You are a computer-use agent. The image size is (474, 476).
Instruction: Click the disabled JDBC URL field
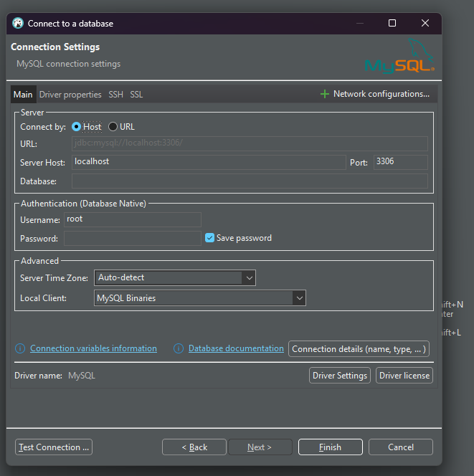tap(250, 143)
